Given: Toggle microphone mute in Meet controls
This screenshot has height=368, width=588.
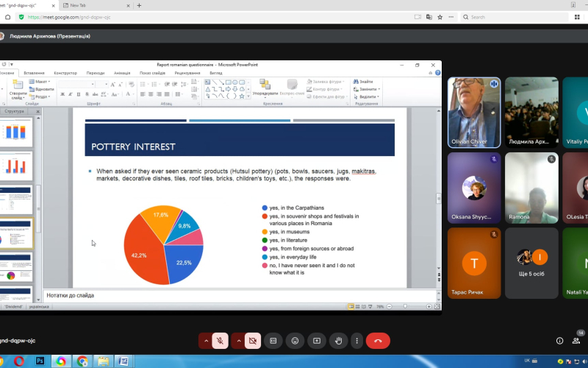Looking at the screenshot, I should (x=220, y=341).
